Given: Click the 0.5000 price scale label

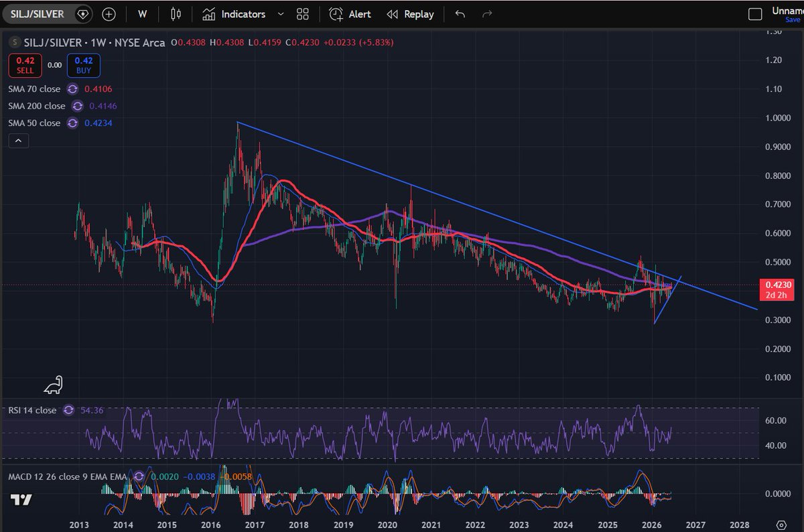Looking at the screenshot, I should (x=777, y=262).
